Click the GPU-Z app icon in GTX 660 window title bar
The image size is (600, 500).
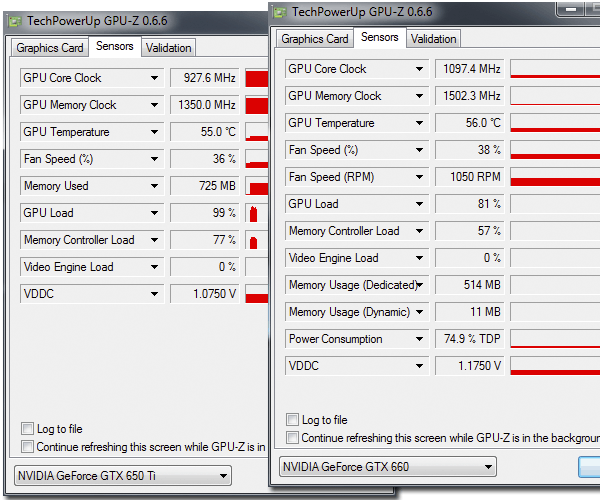(x=280, y=13)
